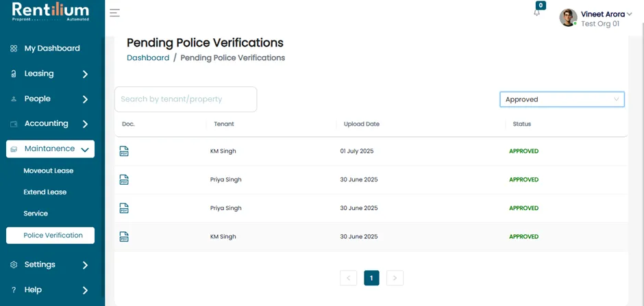The height and width of the screenshot is (306, 644).
Task: Open PDF document for KM Singh 30 June 2025
Action: tap(124, 237)
